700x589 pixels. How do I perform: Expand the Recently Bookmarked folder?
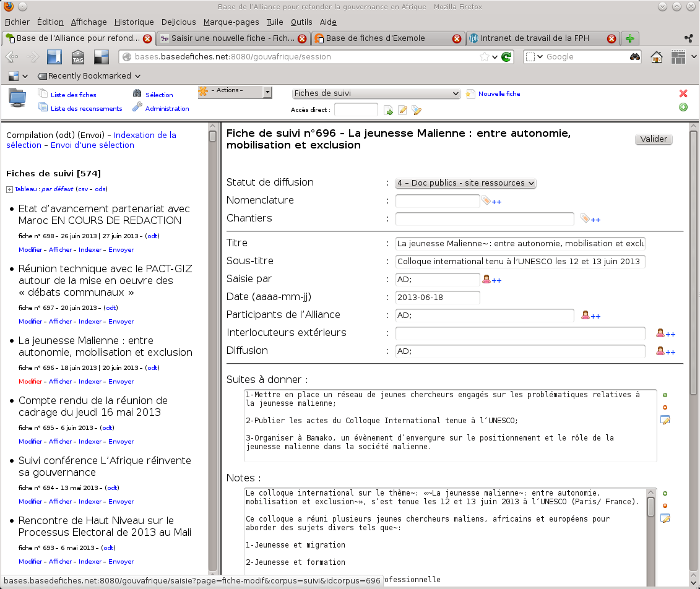pos(89,76)
